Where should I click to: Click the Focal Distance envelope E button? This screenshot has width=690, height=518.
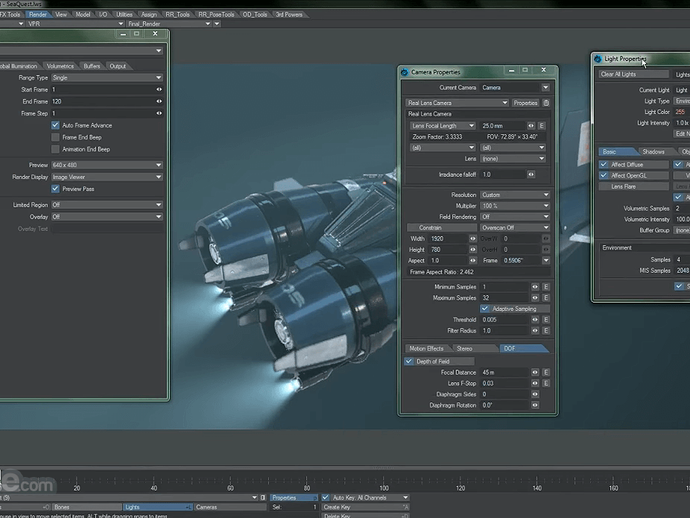click(x=546, y=372)
